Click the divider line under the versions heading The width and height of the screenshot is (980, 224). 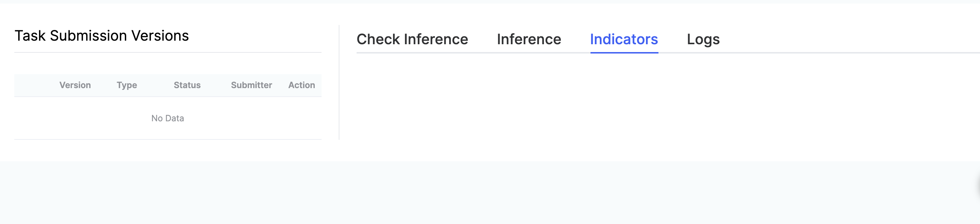point(167,52)
